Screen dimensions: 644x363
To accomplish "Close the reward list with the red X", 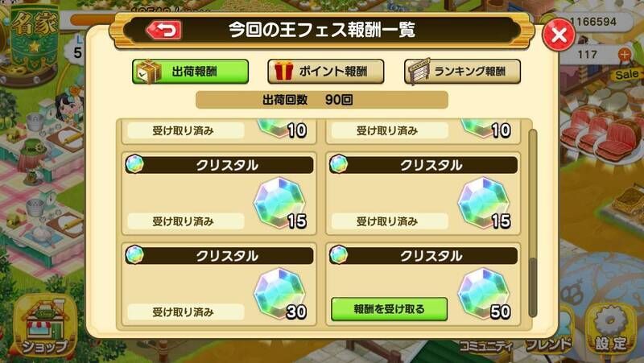I will (559, 35).
